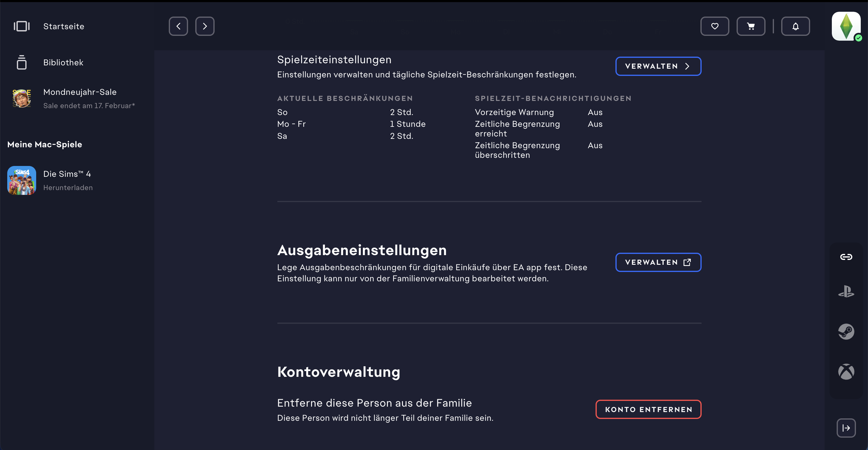This screenshot has width=868, height=450.
Task: Collapse the right side panel arrow
Action: [x=846, y=428]
